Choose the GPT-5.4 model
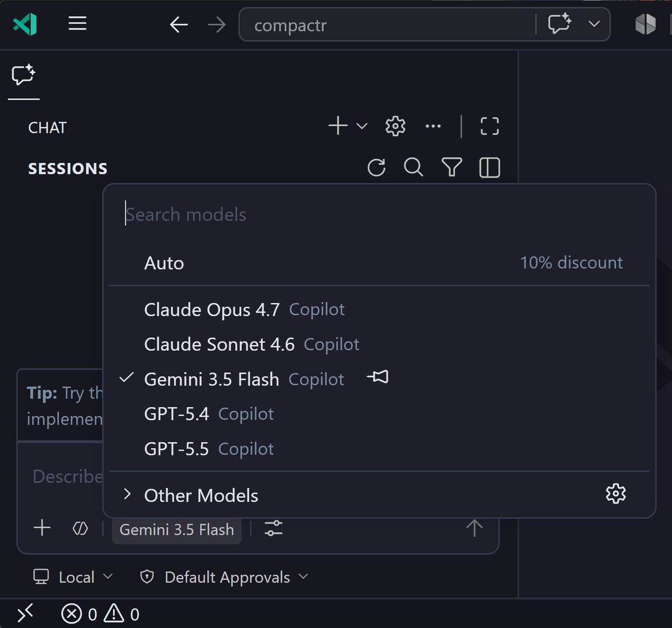The width and height of the screenshot is (672, 628). point(379,413)
